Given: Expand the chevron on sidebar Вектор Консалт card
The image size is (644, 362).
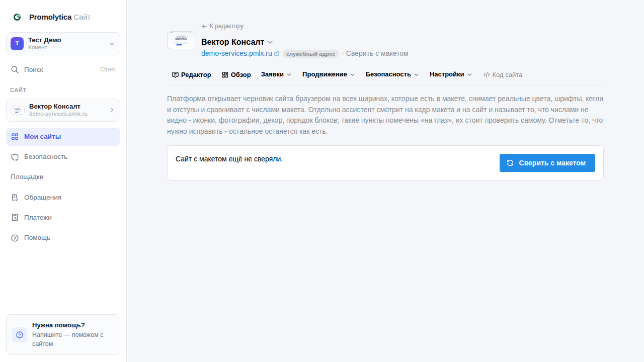Looking at the screenshot, I should coord(112,110).
